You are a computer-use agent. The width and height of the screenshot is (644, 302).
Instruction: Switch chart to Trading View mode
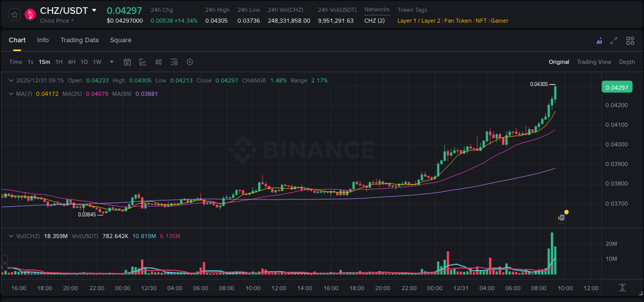[x=594, y=62]
